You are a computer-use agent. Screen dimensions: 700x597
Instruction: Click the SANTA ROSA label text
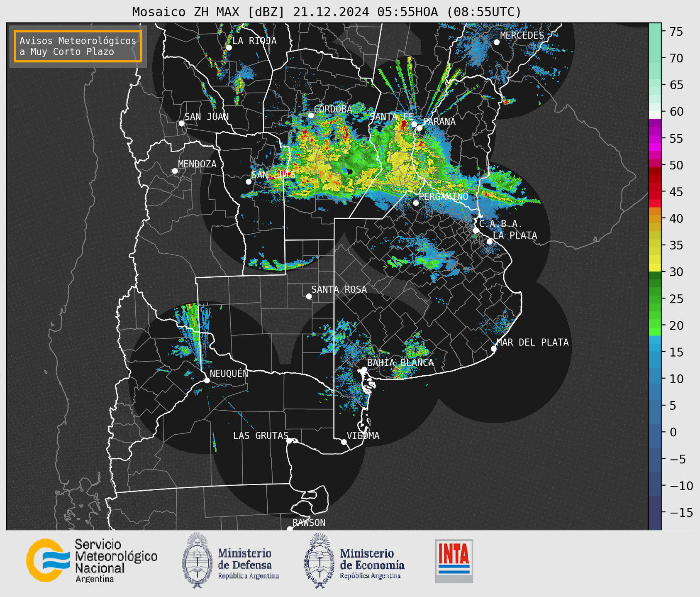click(339, 290)
